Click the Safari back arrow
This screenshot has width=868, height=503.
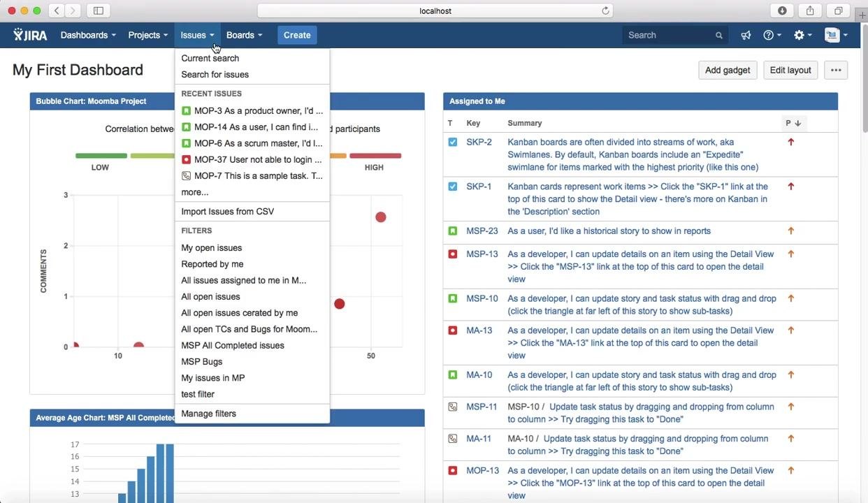click(57, 10)
